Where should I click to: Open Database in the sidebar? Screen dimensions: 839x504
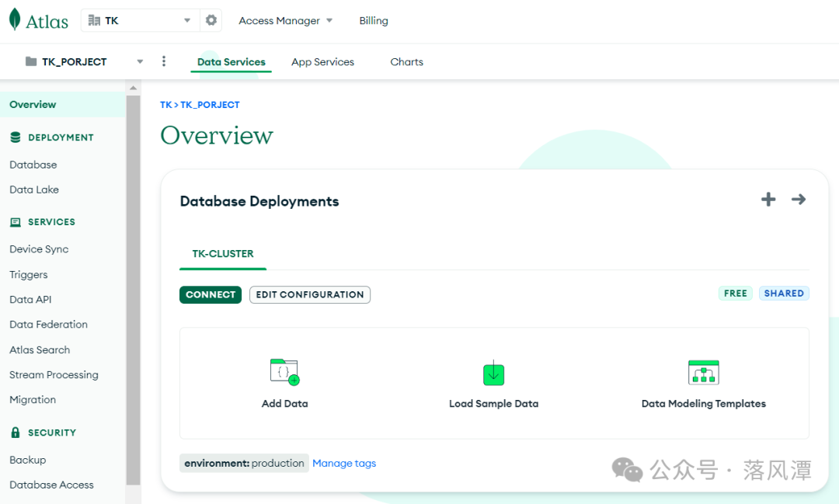coord(33,165)
